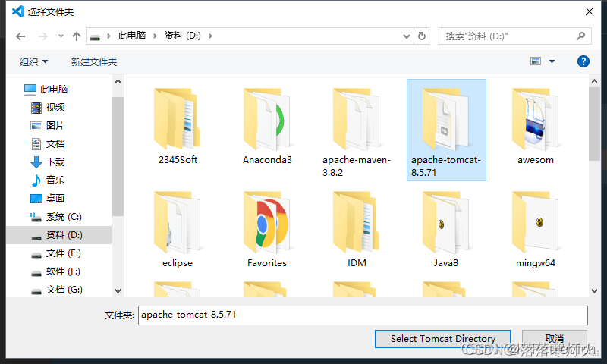The image size is (607, 364).
Task: Select drive 软件 (F:) in navigation pane
Action: (55, 271)
